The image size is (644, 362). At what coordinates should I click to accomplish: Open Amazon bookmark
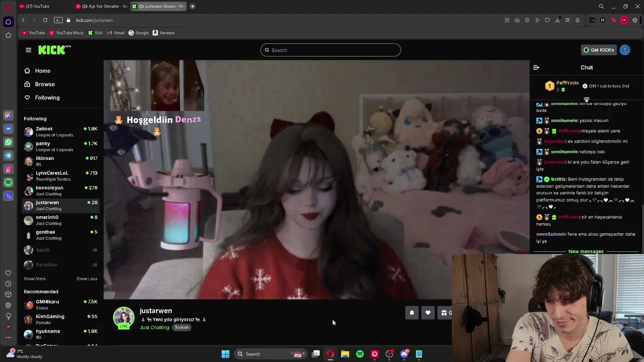pyautogui.click(x=164, y=33)
